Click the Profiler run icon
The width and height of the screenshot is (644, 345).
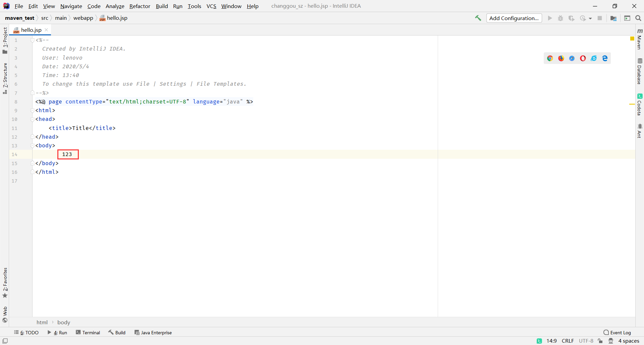(x=583, y=18)
